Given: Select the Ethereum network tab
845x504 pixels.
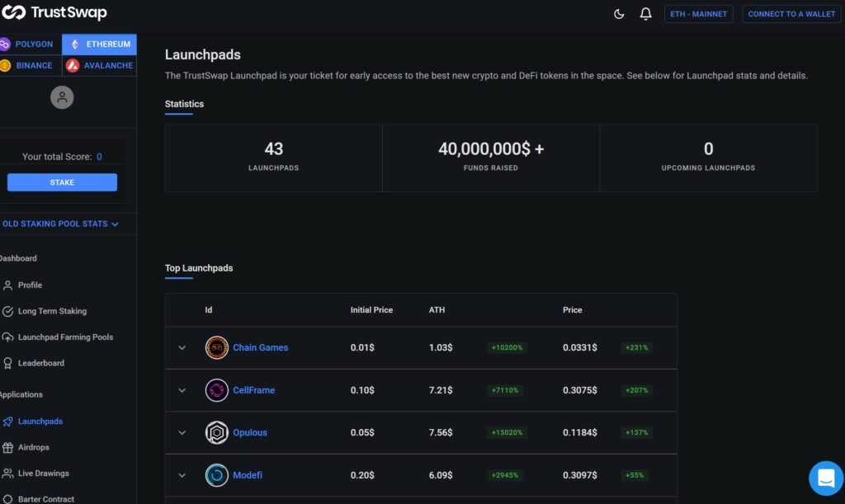Looking at the screenshot, I should 99,45.
